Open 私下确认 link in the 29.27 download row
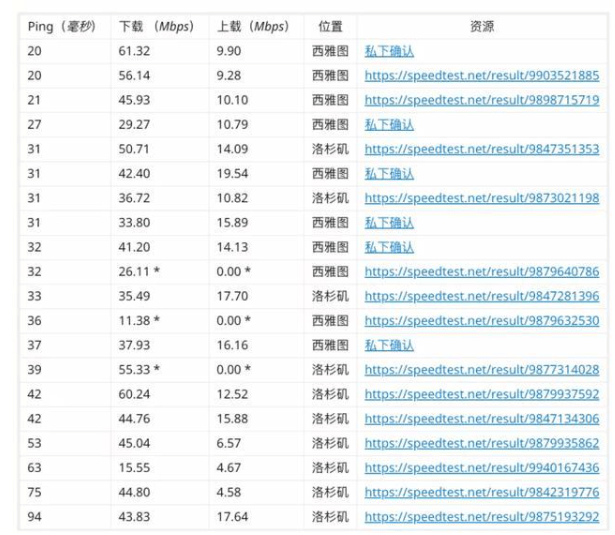 (389, 125)
